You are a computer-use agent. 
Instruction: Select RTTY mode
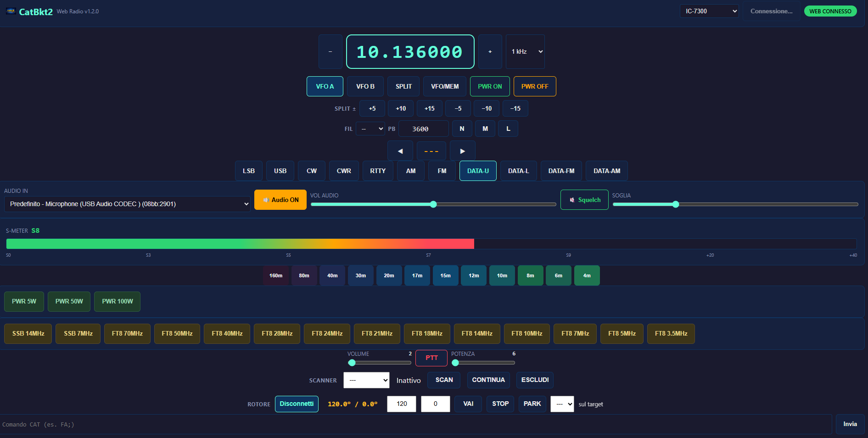pyautogui.click(x=378, y=171)
